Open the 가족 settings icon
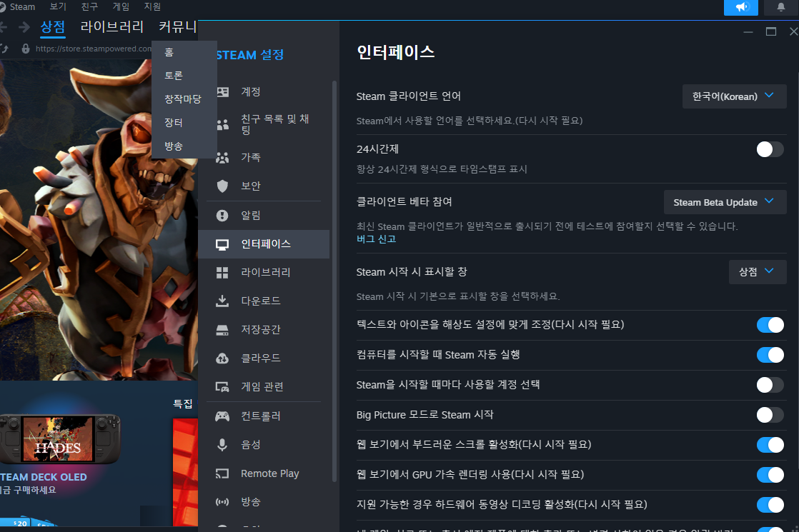The height and width of the screenshot is (532, 799). pyautogui.click(x=223, y=158)
